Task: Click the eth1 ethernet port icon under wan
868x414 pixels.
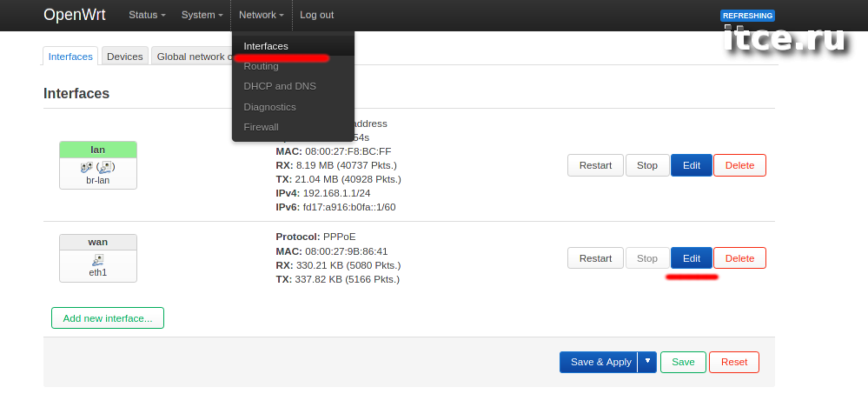Action: pyautogui.click(x=98, y=259)
